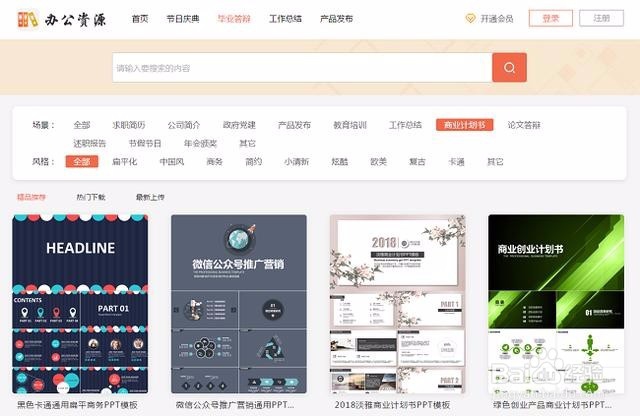Click title 微信公众号推广营销通用PPT

[235, 405]
